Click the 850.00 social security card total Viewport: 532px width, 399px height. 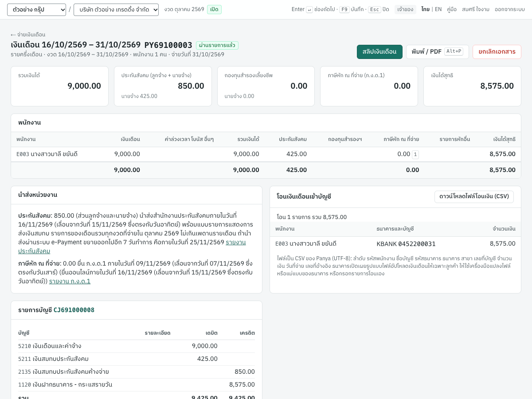point(191,86)
